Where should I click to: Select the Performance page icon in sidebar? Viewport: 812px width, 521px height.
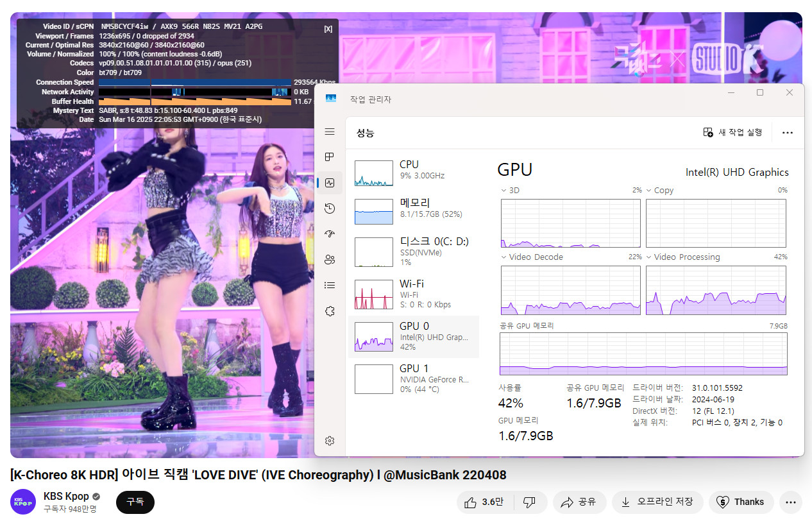coord(330,183)
